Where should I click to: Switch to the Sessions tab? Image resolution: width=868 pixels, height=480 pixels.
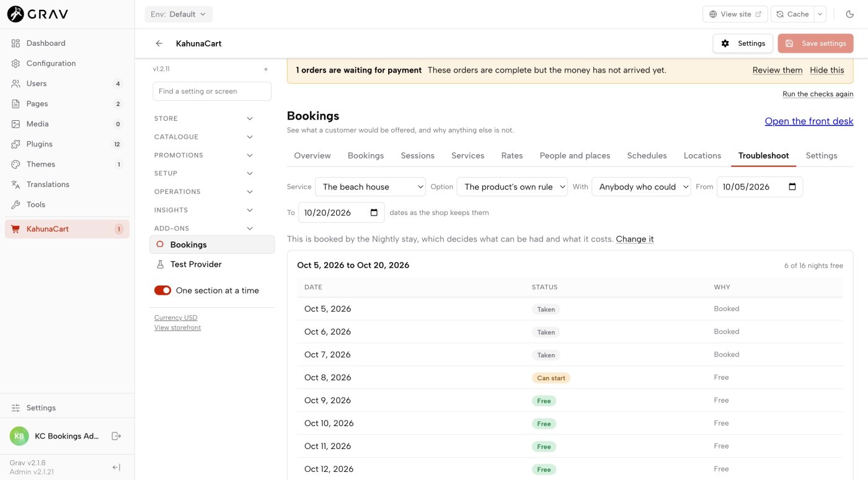tap(418, 155)
